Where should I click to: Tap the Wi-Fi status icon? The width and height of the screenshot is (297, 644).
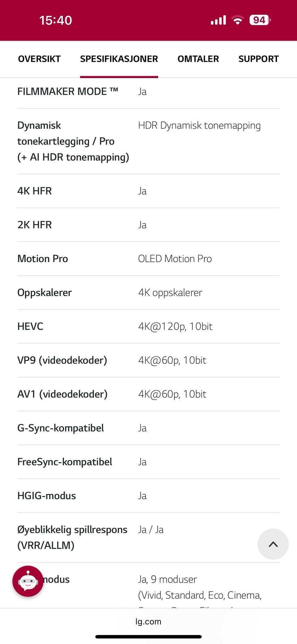point(238,20)
